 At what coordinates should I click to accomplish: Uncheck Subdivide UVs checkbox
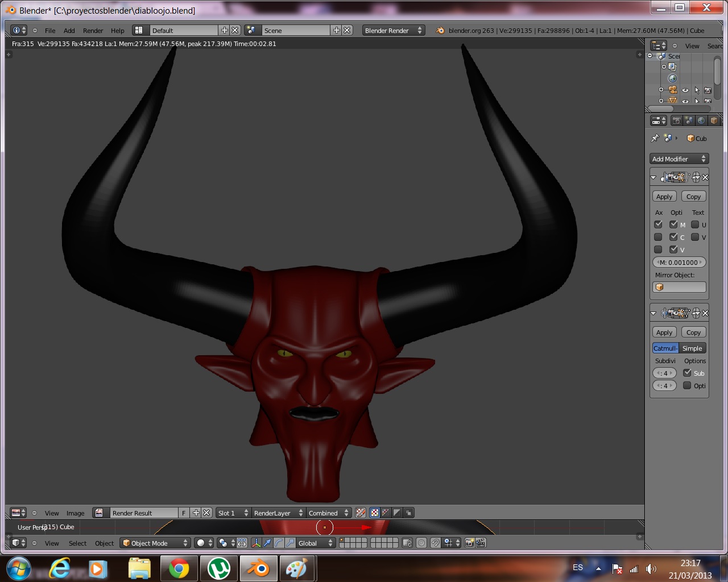point(687,373)
